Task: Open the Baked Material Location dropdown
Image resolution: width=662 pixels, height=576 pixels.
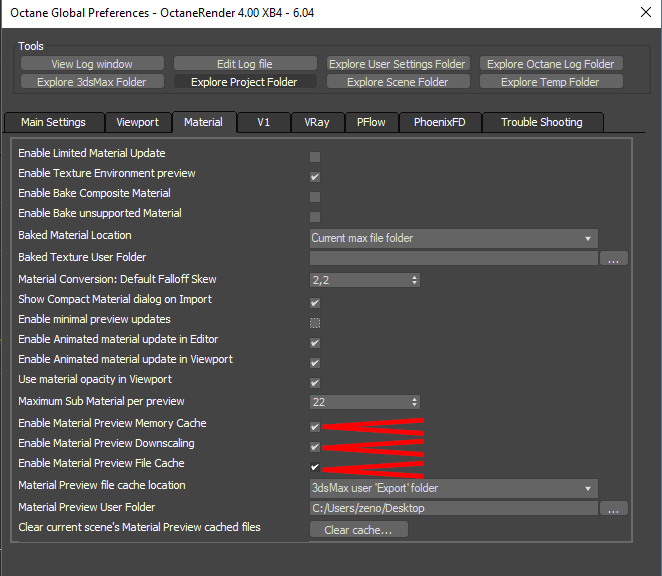Action: pyautogui.click(x=454, y=238)
